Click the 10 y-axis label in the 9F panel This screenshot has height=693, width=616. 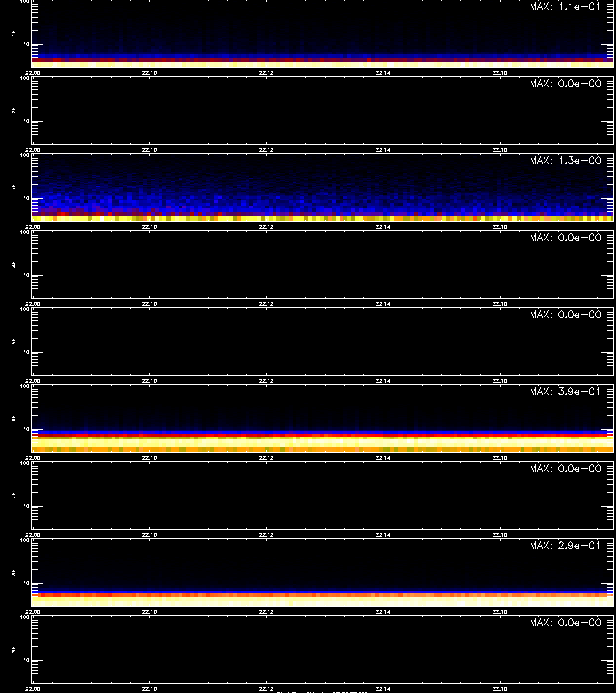click(x=26, y=661)
